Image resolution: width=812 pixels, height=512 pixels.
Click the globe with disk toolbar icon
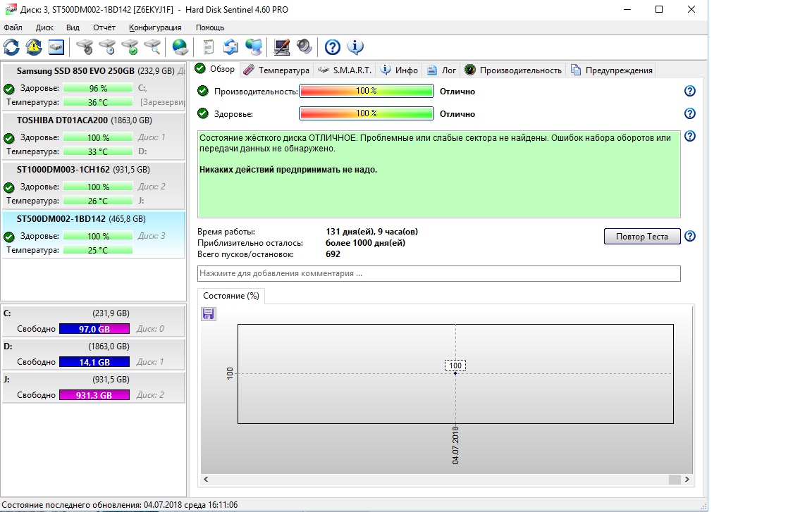[x=180, y=47]
